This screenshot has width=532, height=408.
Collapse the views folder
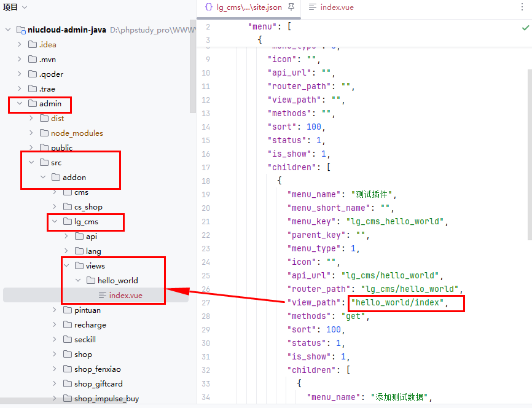pos(67,266)
